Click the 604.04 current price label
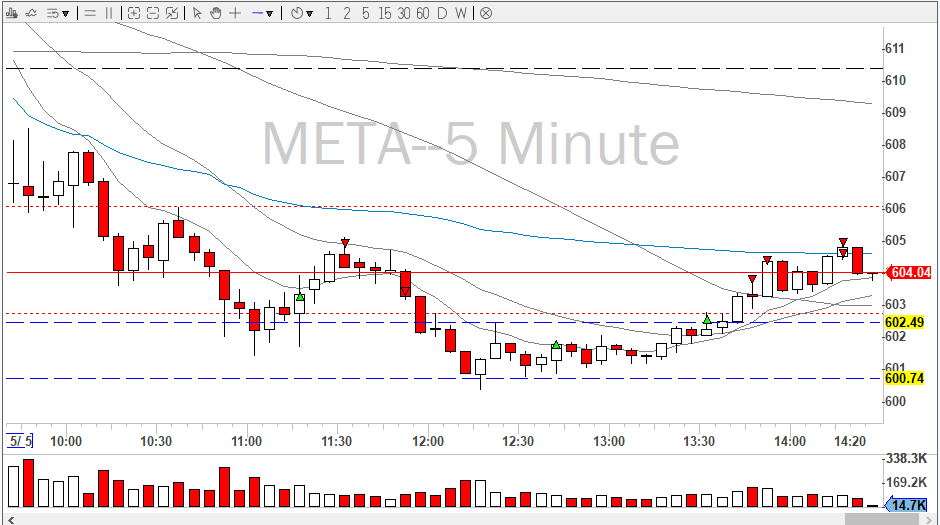This screenshot has height=525, width=940. point(909,273)
